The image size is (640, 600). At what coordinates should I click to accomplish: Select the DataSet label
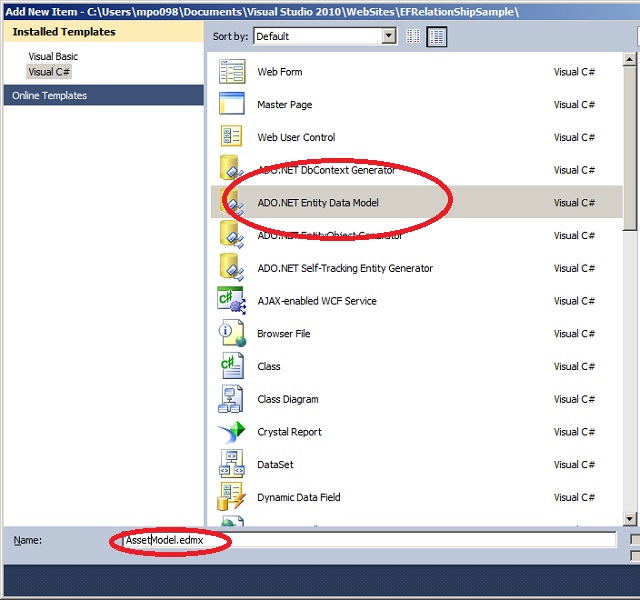[x=275, y=464]
